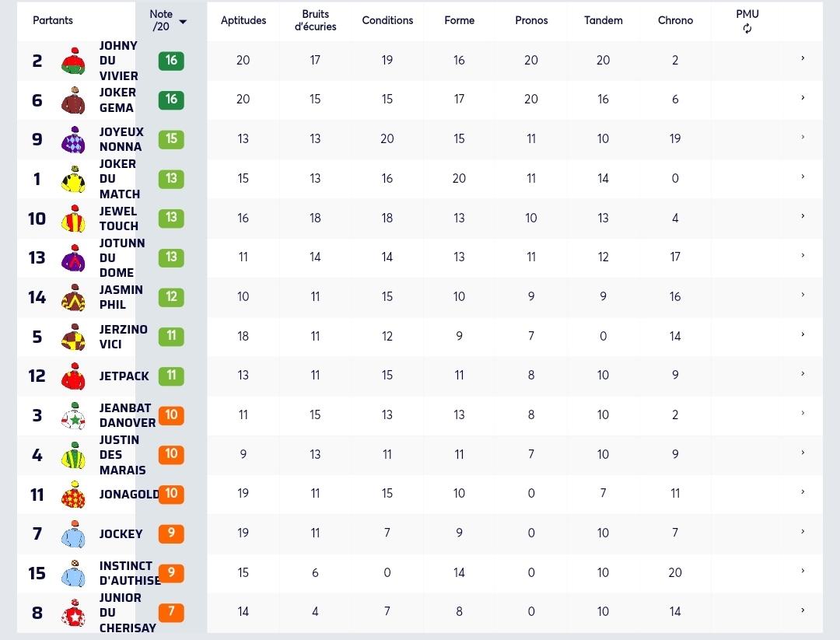Expand Instinct d'Authise row chevron
840x640 pixels.
click(803, 571)
